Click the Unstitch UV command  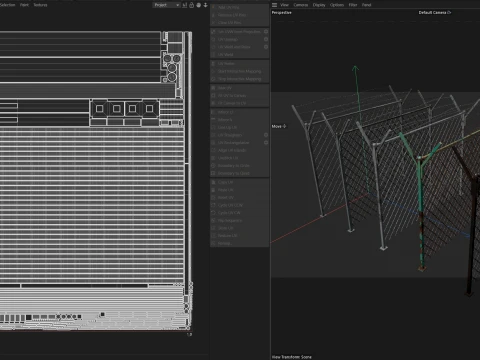point(240,158)
